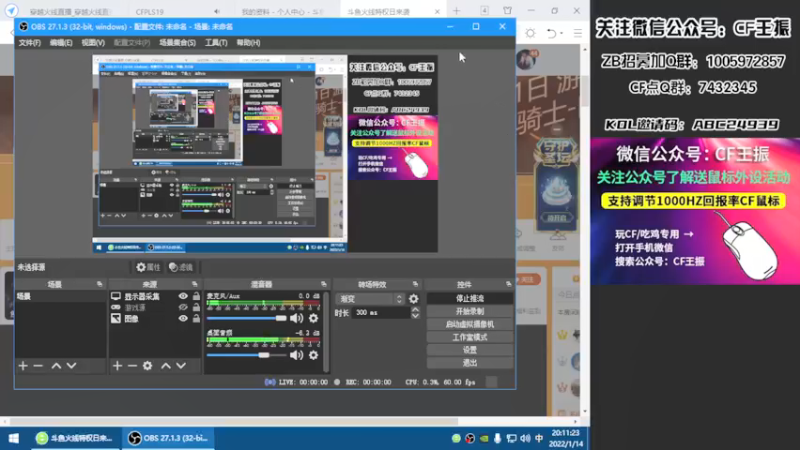The width and height of the screenshot is (800, 450).
Task: Toggle the lock on 图像 source
Action: click(196, 318)
